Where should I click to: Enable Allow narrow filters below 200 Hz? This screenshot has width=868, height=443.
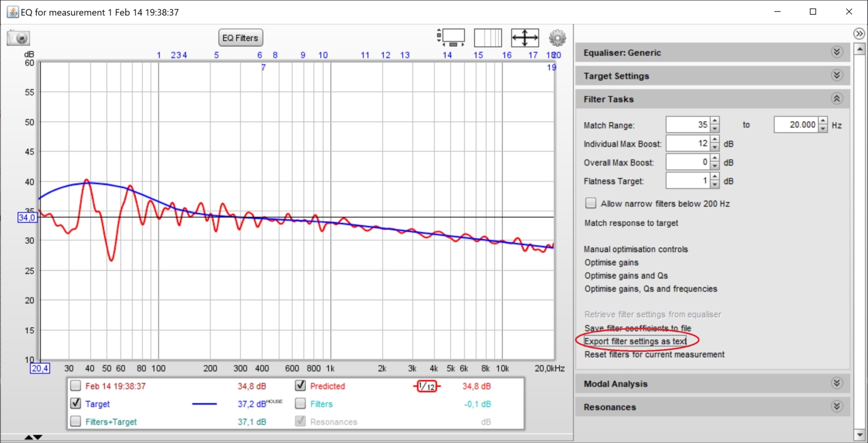point(591,204)
